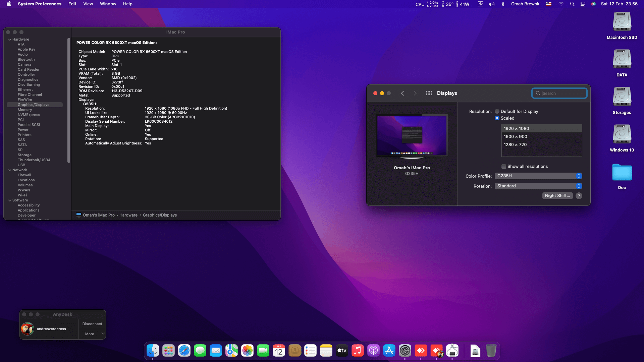Open Siri from the menu bar
This screenshot has width=644, height=362.
tap(593, 4)
